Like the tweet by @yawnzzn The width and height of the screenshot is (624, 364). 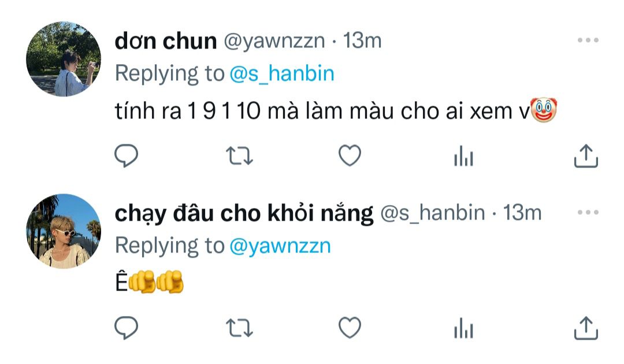coord(350,155)
